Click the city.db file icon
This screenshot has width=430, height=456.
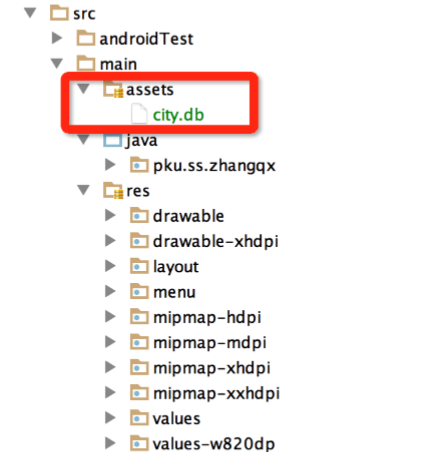[139, 114]
